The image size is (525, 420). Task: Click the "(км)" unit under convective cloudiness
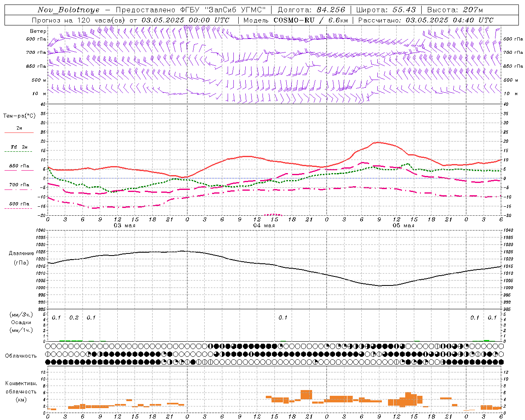click(21, 399)
